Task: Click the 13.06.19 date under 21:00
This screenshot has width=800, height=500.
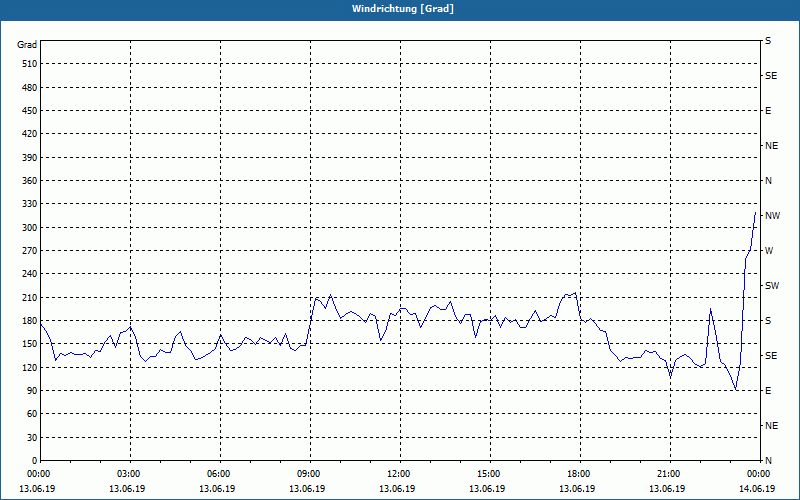Action: [x=667, y=489]
